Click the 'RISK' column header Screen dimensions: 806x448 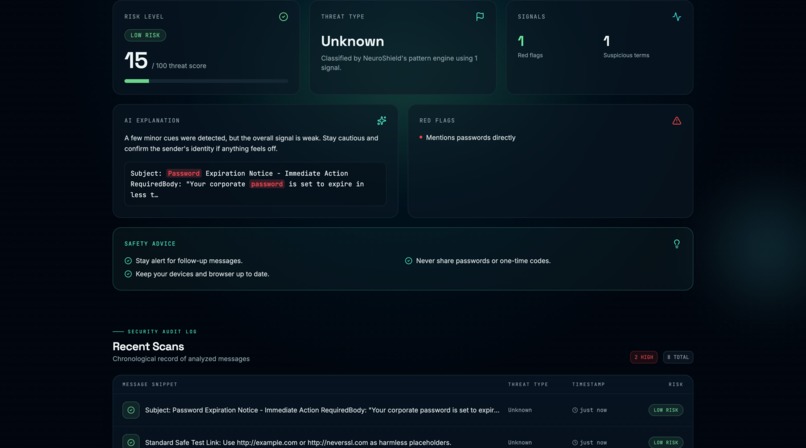point(675,384)
